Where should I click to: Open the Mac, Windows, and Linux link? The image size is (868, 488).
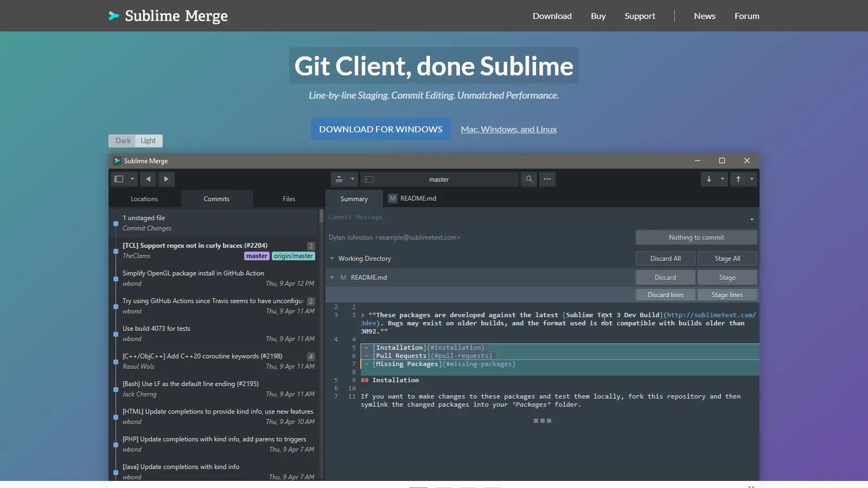(508, 129)
